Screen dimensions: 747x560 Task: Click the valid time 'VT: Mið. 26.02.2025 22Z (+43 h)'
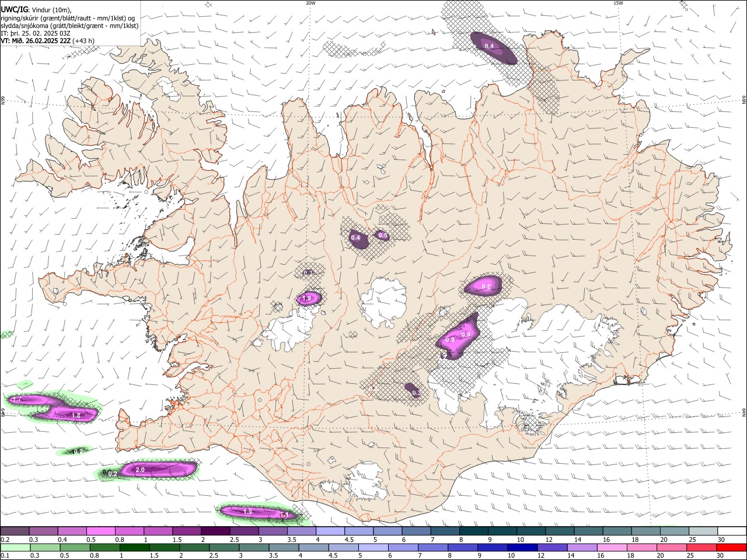(48, 41)
